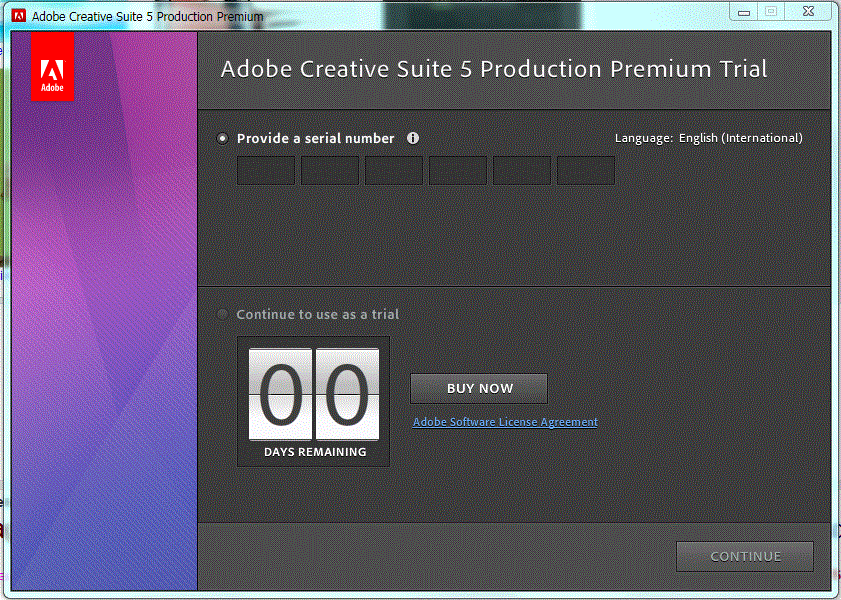This screenshot has height=600, width=841.
Task: Focus the fifth serial number field
Action: (x=522, y=171)
